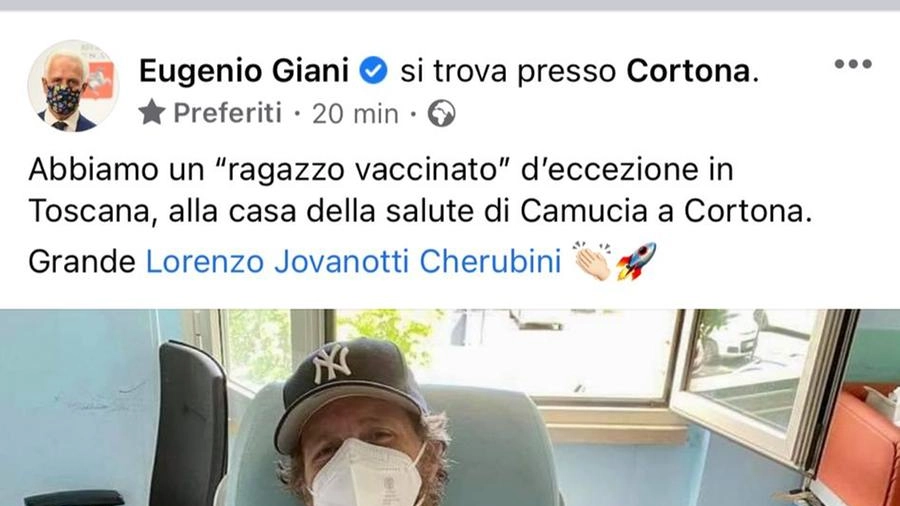Viewport: 900px width, 506px height.
Task: Open Lorenzo Jovanotti Cherubini tagged profile
Action: pyautogui.click(x=354, y=262)
